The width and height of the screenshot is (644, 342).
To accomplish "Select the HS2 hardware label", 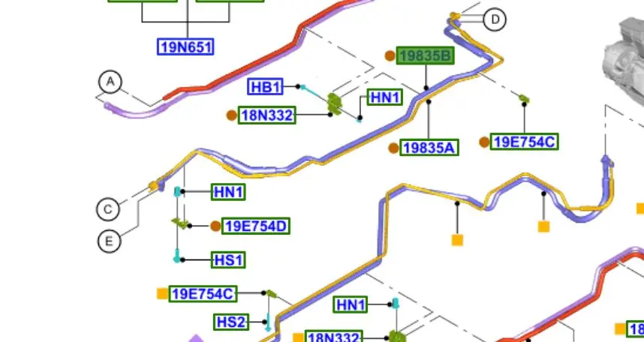I will 231,322.
